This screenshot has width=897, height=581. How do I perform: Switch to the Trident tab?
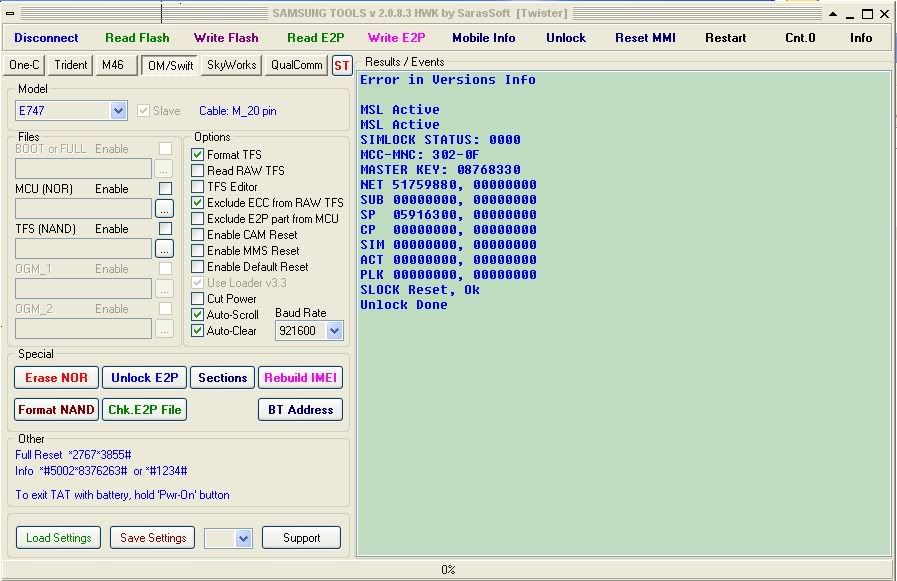click(x=70, y=65)
